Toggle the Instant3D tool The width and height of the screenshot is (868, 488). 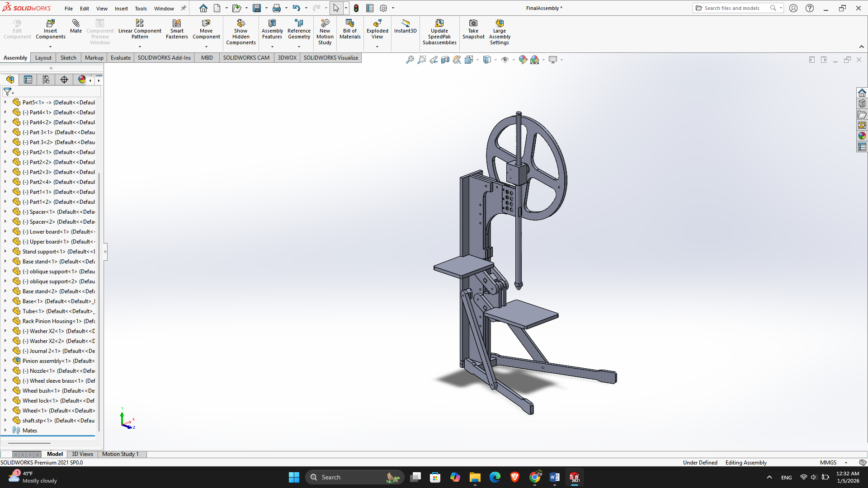[x=405, y=28]
